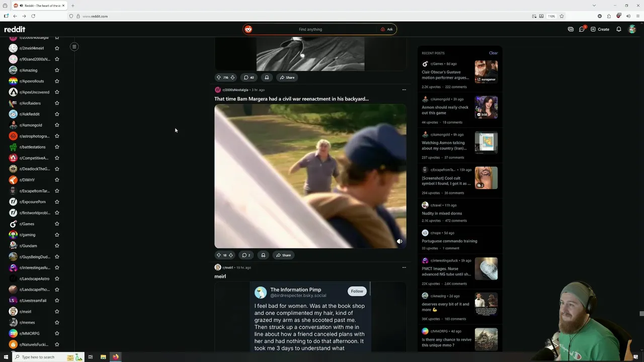This screenshot has height=362, width=644.
Task: Go to the r/gaming community
Action: coord(27,235)
